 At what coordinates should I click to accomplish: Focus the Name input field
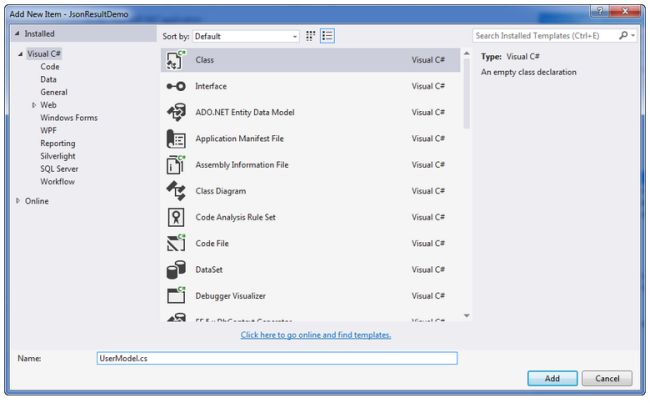[x=277, y=358]
